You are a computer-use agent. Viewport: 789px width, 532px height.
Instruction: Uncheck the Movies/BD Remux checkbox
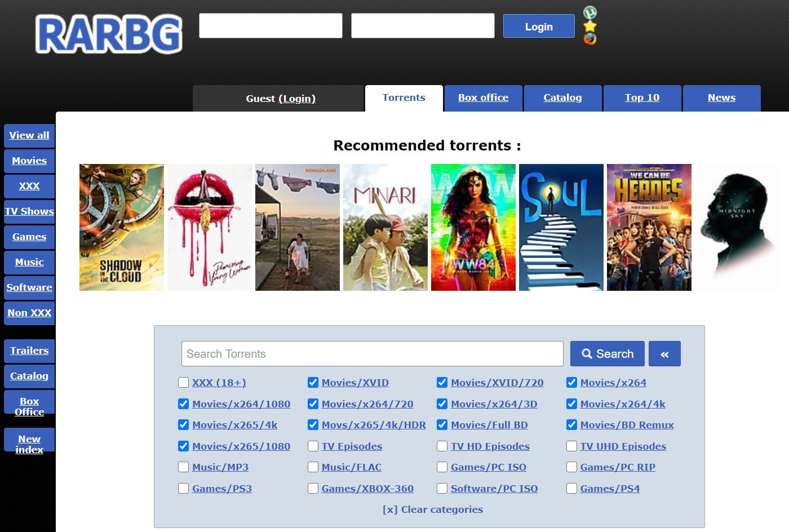[571, 425]
